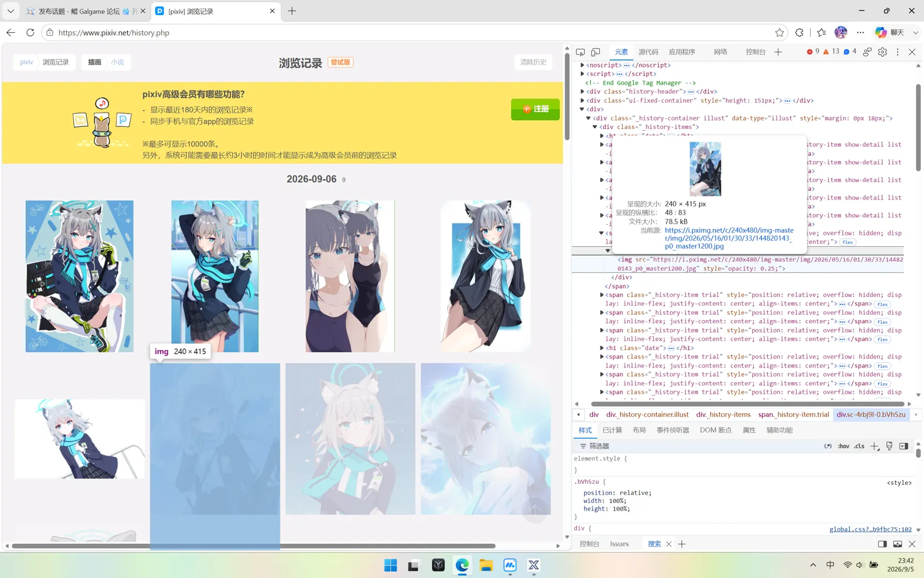Image resolution: width=924 pixels, height=578 pixels.
Task: Open browser settings and more menu
Action: tap(860, 33)
